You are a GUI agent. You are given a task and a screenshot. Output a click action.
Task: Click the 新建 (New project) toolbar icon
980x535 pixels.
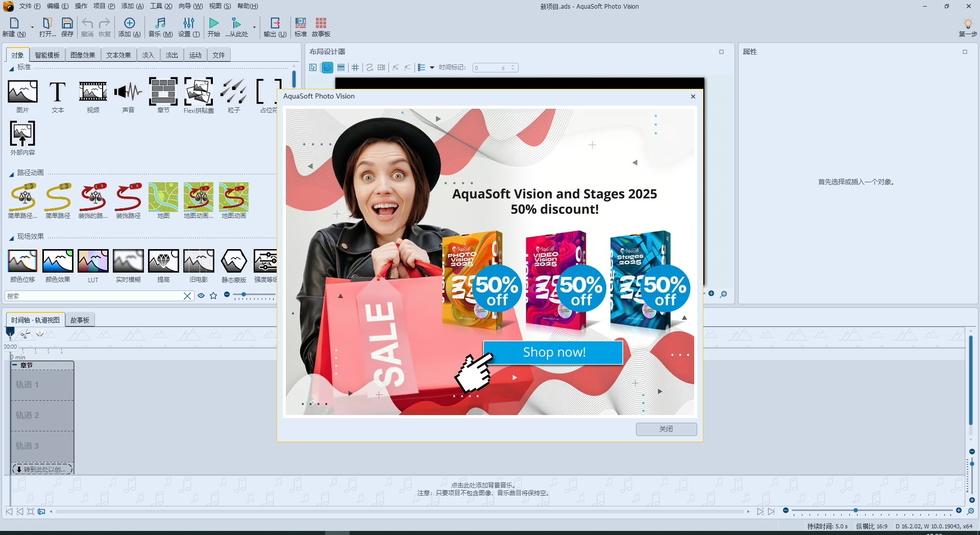pyautogui.click(x=14, y=23)
